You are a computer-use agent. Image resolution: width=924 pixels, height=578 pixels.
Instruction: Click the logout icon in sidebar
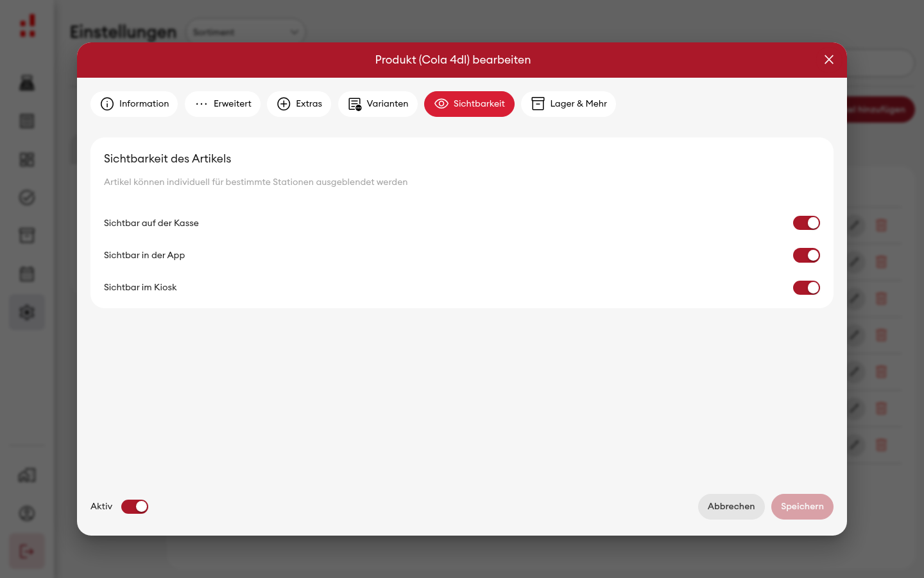click(27, 551)
